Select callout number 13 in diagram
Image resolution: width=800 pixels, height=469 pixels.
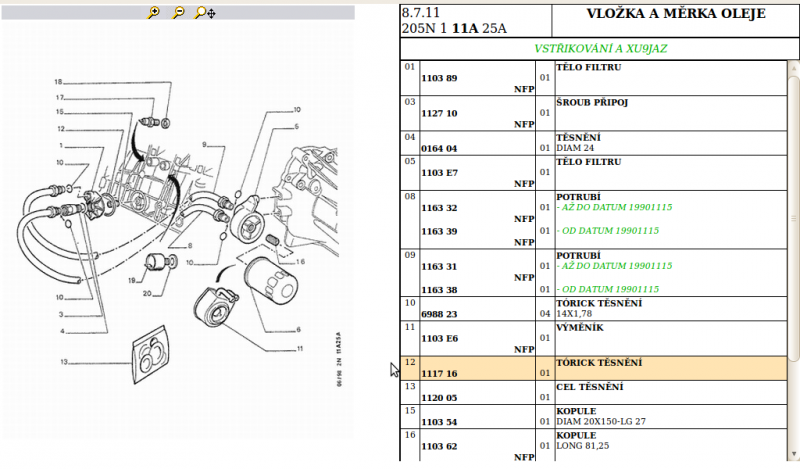click(x=62, y=361)
